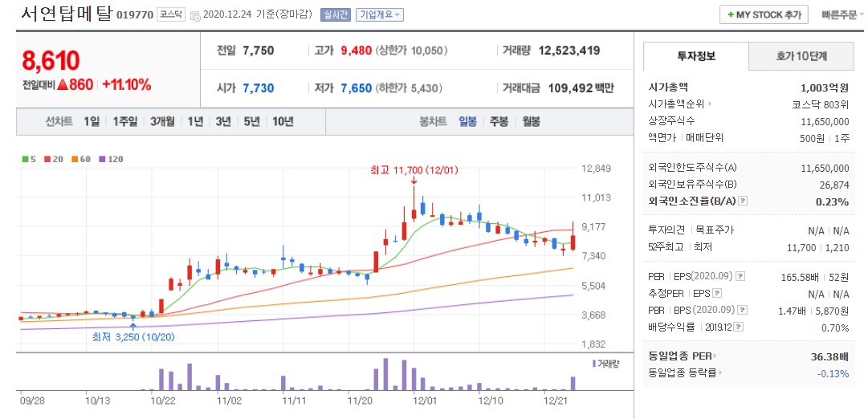This screenshot has width=868, height=419.
Task: Click the latest candlestick on 12/24
Action: click(x=573, y=238)
